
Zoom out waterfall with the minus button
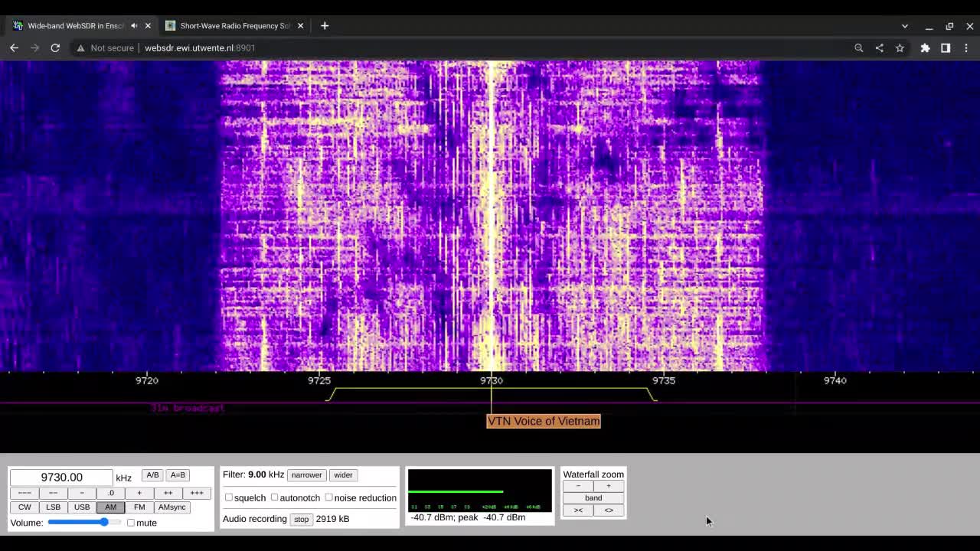578,486
